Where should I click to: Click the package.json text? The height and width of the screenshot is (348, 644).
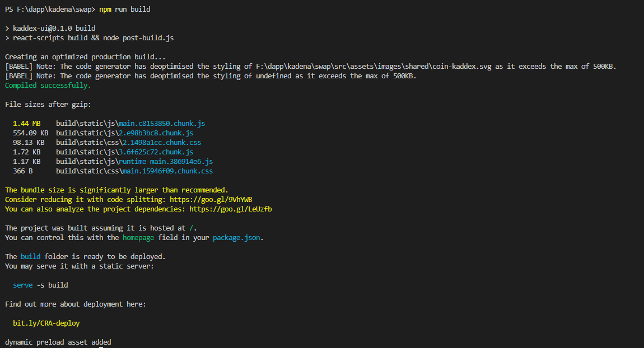click(x=236, y=238)
